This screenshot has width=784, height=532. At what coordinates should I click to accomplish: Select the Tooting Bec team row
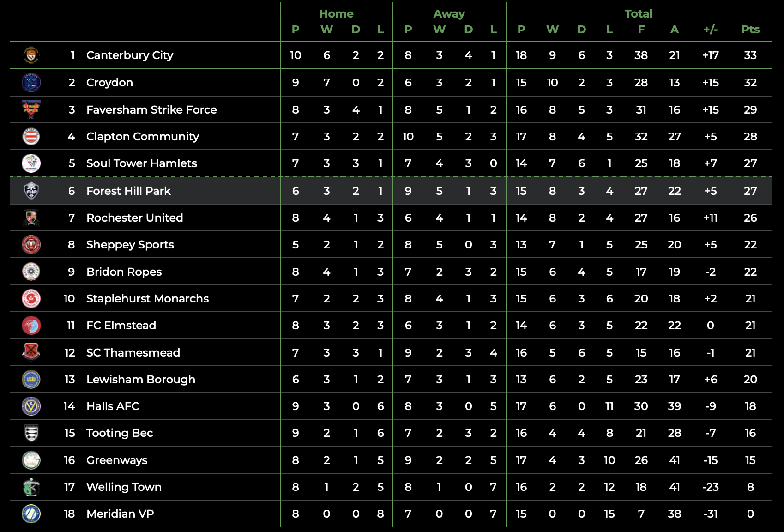coord(391,433)
